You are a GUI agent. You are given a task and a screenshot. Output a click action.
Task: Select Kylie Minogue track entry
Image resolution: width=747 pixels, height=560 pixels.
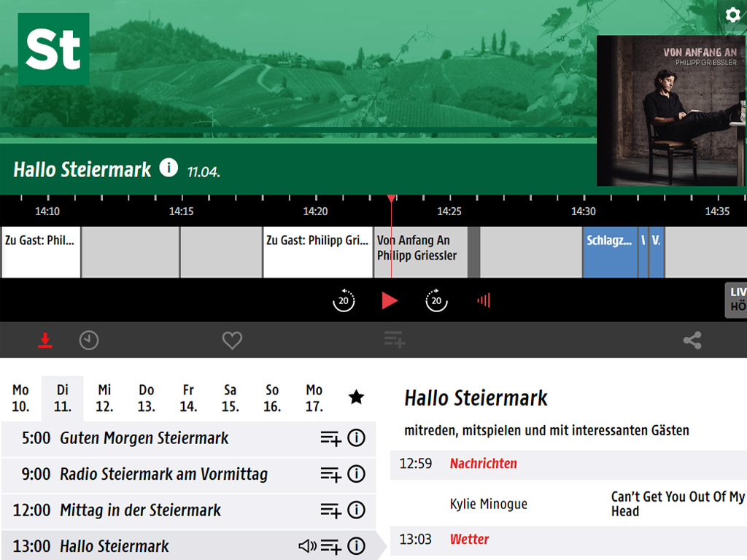488,504
